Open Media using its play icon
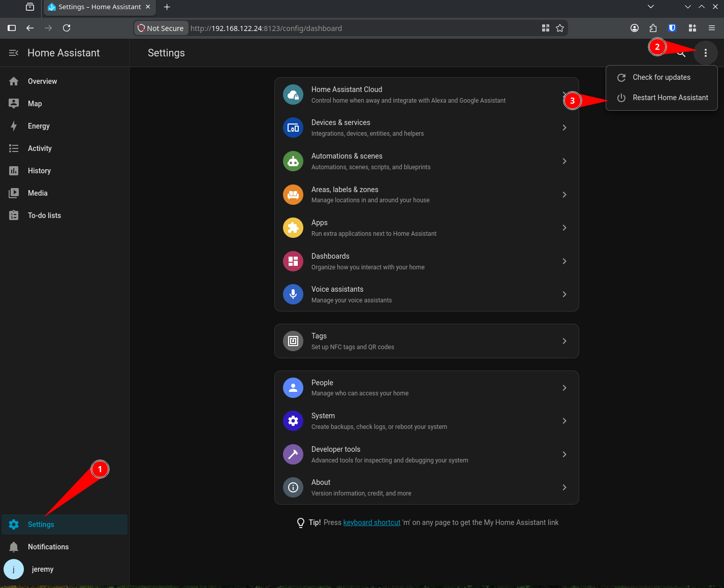 14,193
